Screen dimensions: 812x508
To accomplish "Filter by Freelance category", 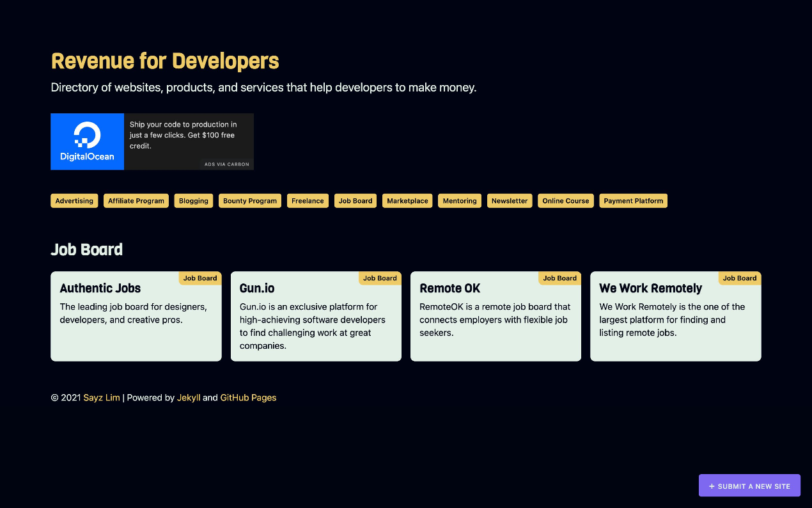I will [308, 200].
